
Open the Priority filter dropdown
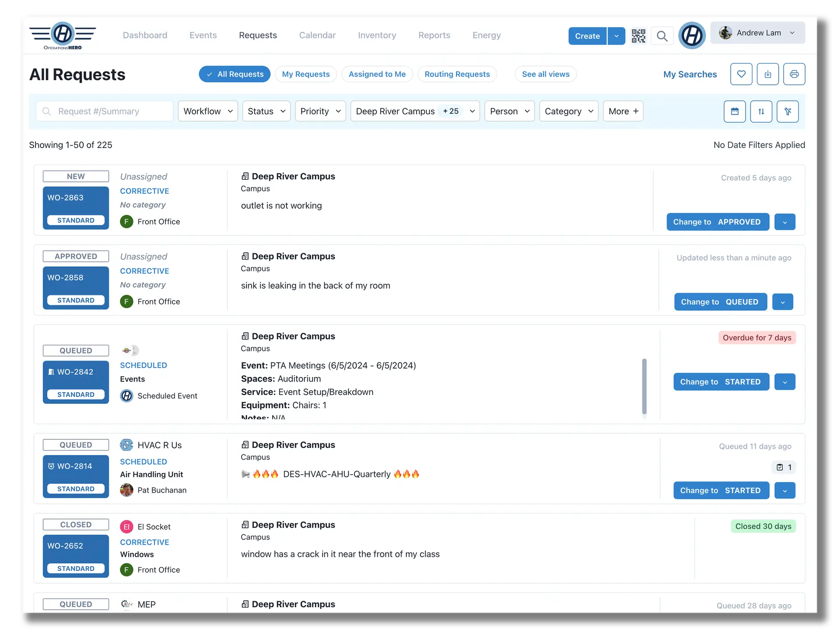click(x=320, y=111)
